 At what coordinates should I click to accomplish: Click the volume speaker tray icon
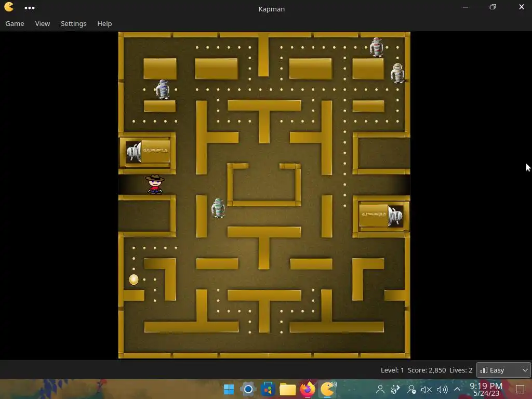click(x=442, y=390)
